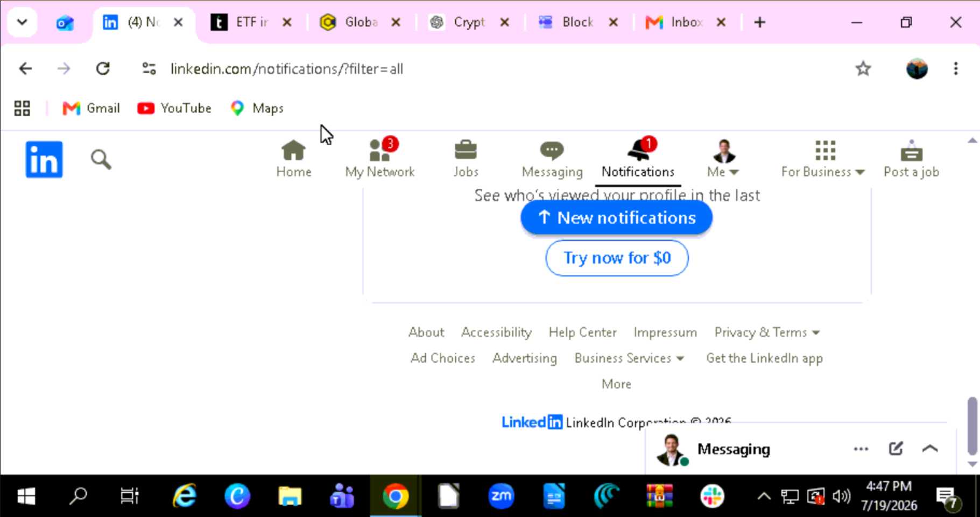Open My Network page
This screenshot has height=517, width=980.
click(x=380, y=159)
